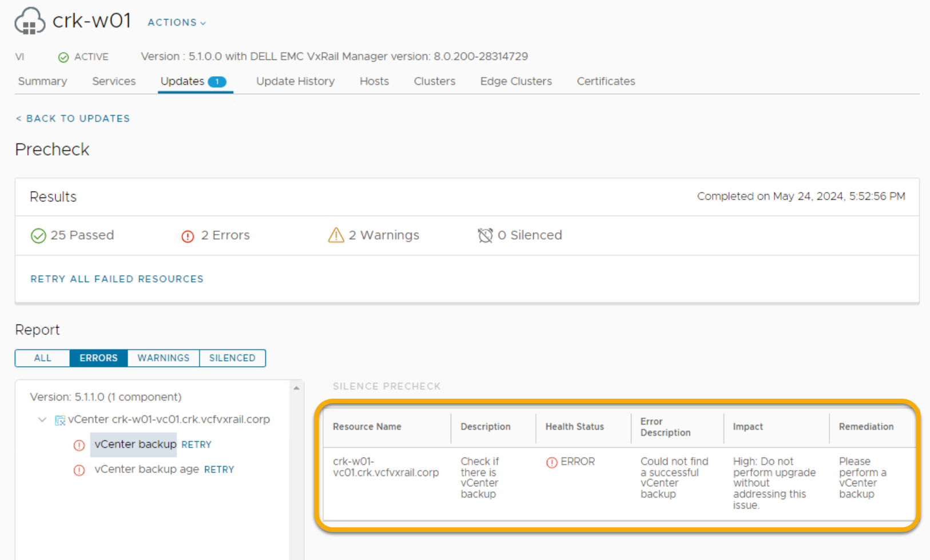Show only SILENCED prechecks in report
Screen dimensions: 930x560
tap(232, 358)
